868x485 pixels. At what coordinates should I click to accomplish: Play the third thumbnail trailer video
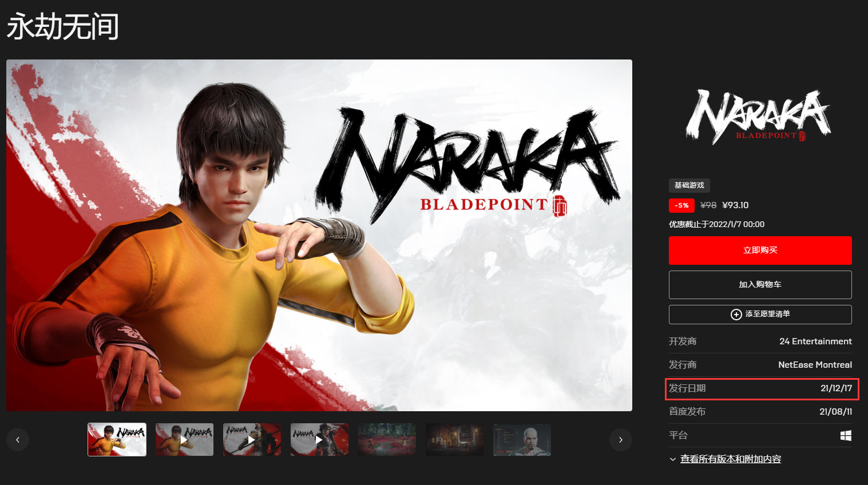pyautogui.click(x=252, y=440)
